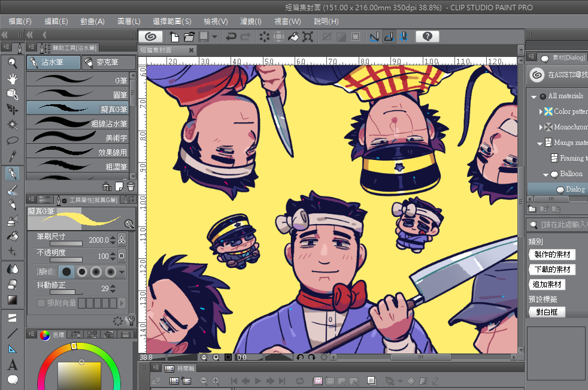Click the 追加素材 tag button
This screenshot has height=390, width=588.
(547, 285)
